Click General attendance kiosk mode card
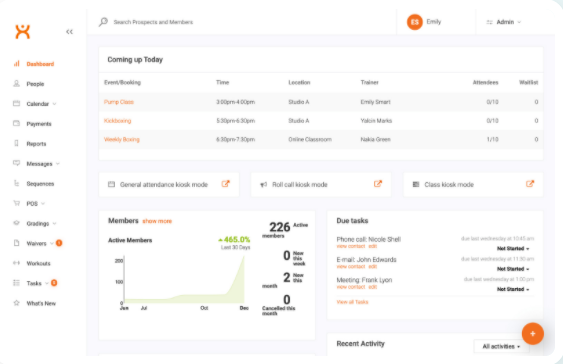 (169, 185)
